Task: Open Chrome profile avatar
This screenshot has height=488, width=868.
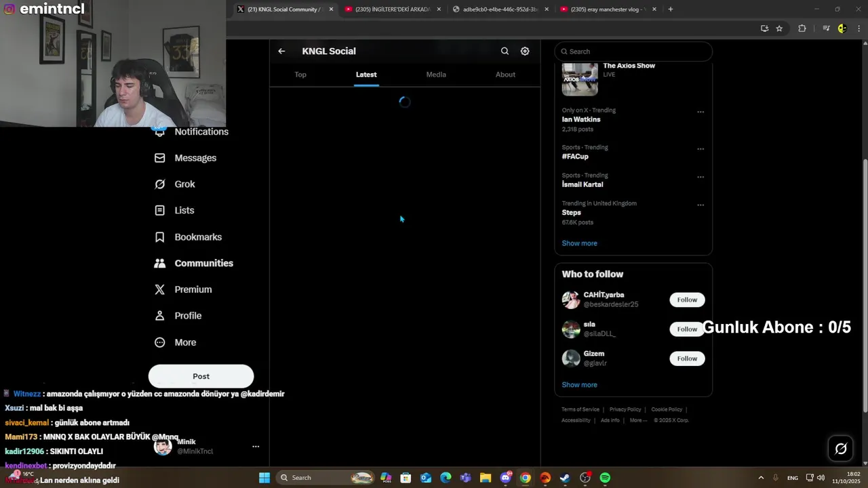Action: point(842,28)
